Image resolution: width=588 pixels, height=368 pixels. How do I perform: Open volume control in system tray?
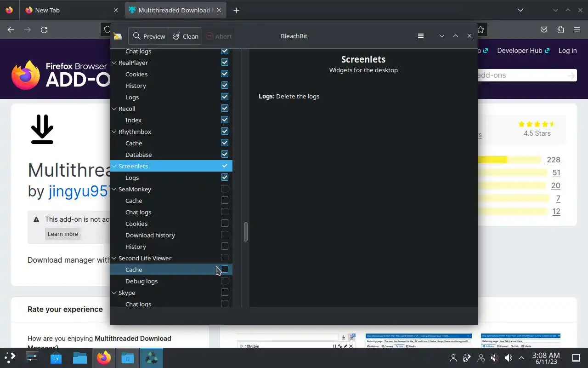pyautogui.click(x=508, y=358)
